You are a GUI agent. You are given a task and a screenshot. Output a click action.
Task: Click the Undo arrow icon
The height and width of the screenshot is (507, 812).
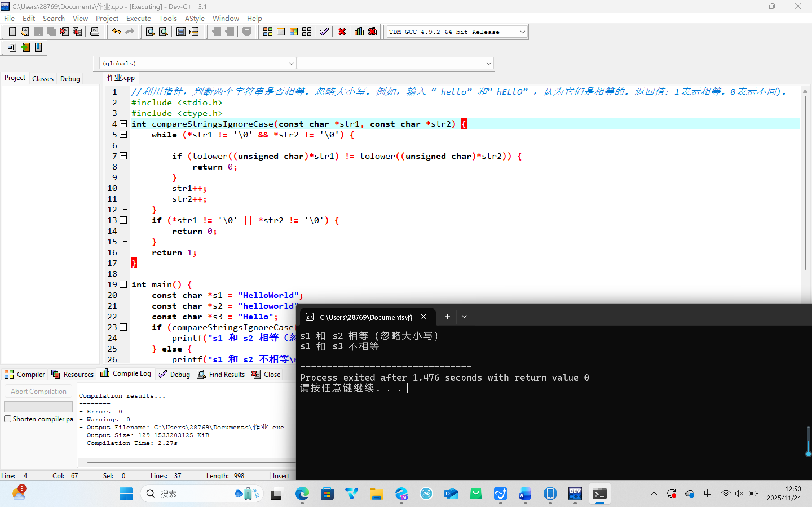(x=116, y=32)
